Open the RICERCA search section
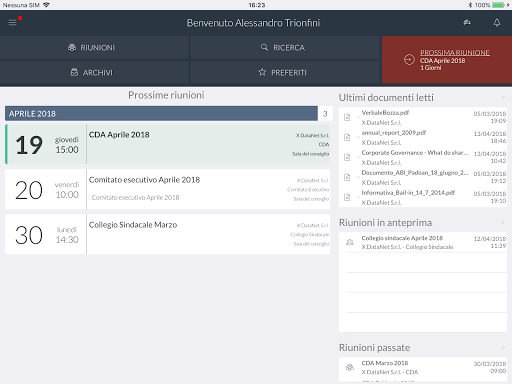 click(286, 48)
